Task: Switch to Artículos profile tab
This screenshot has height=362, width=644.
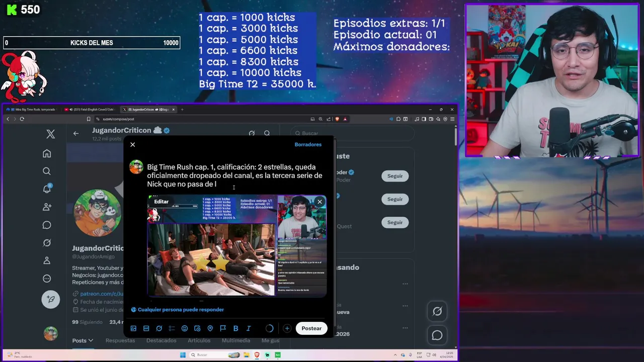Action: [199, 340]
